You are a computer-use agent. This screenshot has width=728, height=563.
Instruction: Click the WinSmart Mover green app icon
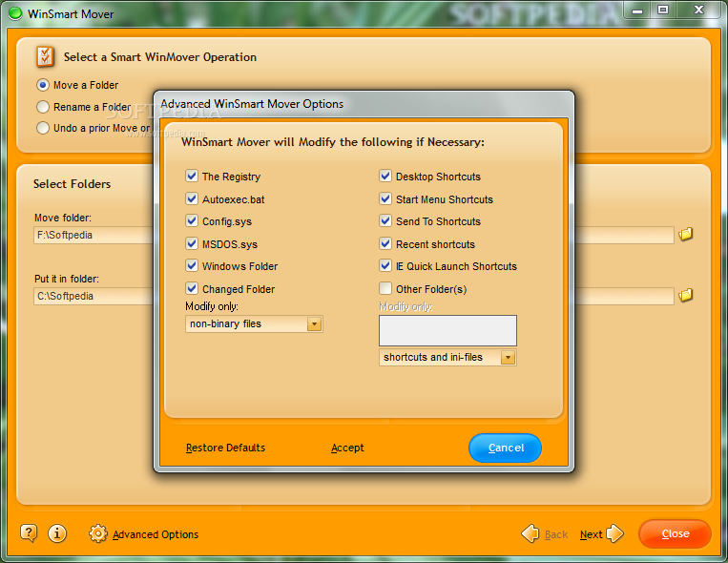(x=15, y=13)
